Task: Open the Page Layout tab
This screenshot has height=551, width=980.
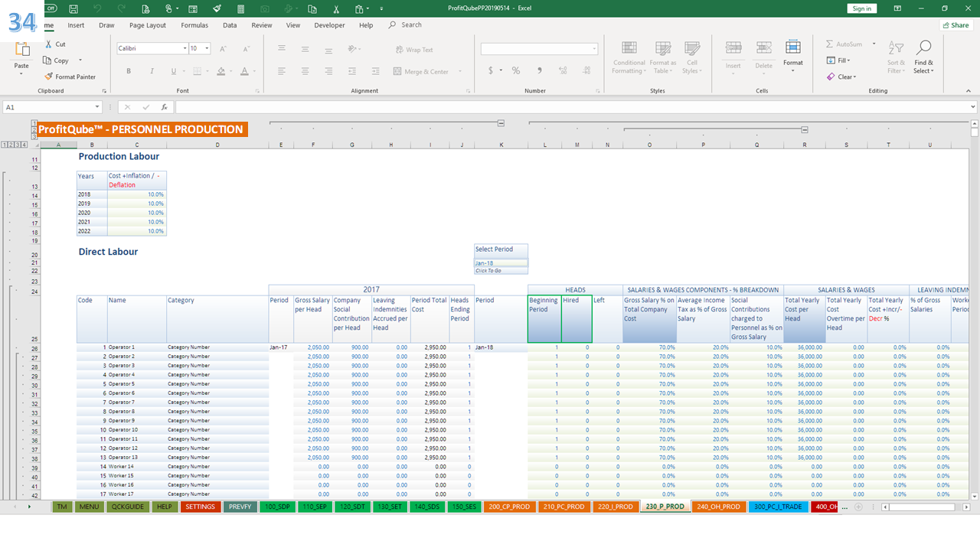Action: (148, 25)
